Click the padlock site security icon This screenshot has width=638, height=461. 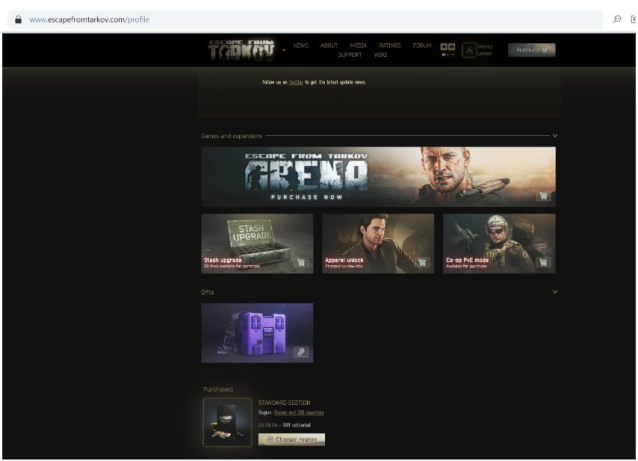[18, 19]
